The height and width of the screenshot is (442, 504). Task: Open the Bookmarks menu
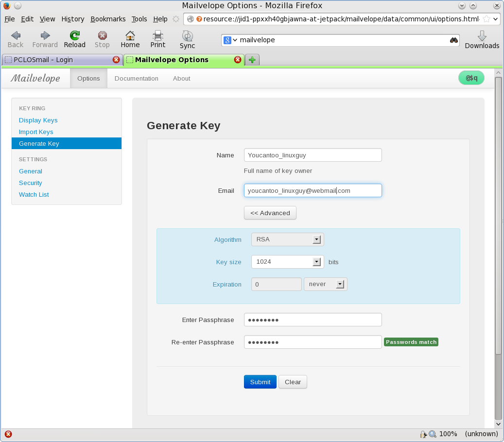pyautogui.click(x=108, y=19)
